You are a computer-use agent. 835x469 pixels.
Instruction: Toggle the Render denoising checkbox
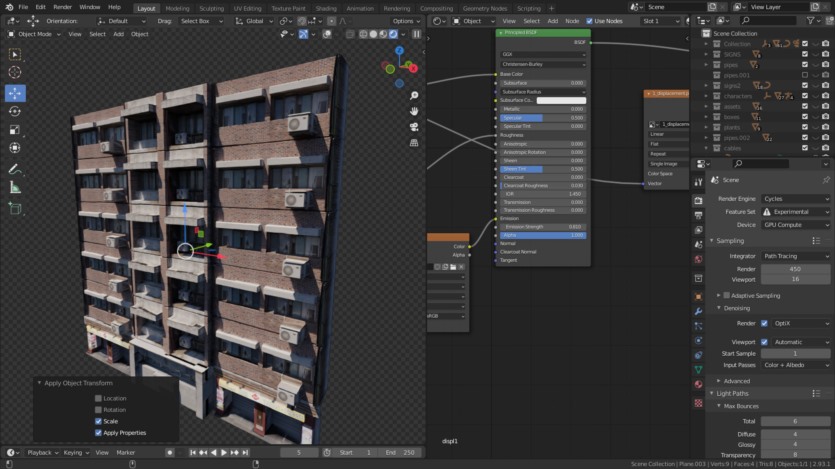(x=764, y=323)
